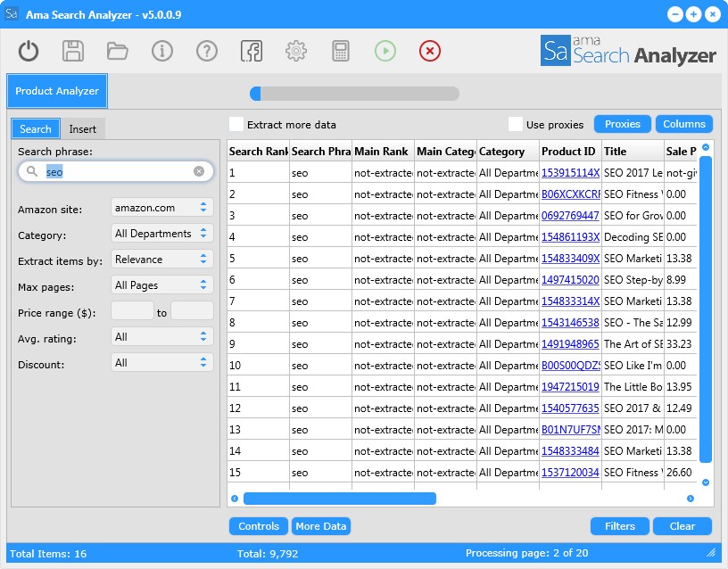Click the Product ID column header
Viewport: 728px width, 569px height.
click(570, 152)
